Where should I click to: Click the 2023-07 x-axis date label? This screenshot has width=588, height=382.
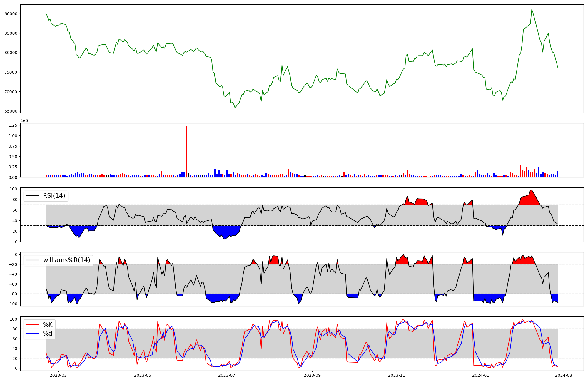227,375
